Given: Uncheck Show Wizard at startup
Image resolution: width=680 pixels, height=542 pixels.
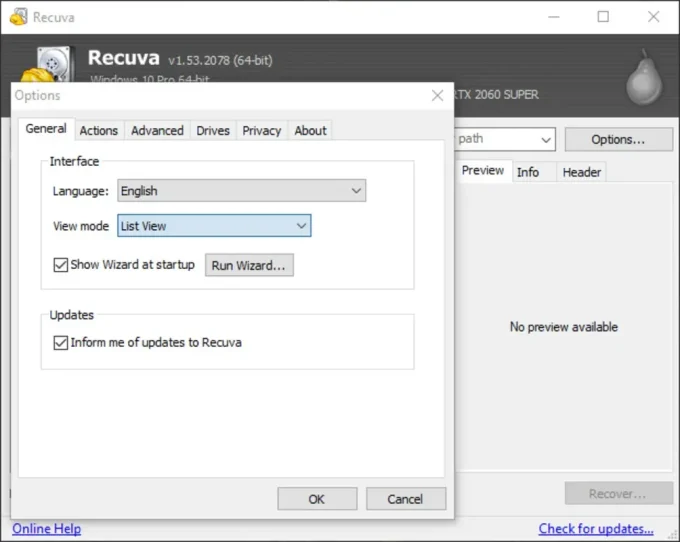Looking at the screenshot, I should [x=60, y=265].
